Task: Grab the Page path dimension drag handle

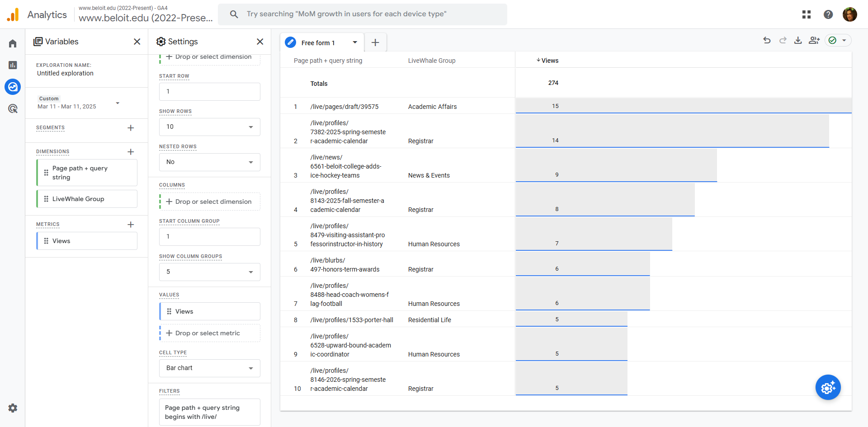Action: click(46, 173)
